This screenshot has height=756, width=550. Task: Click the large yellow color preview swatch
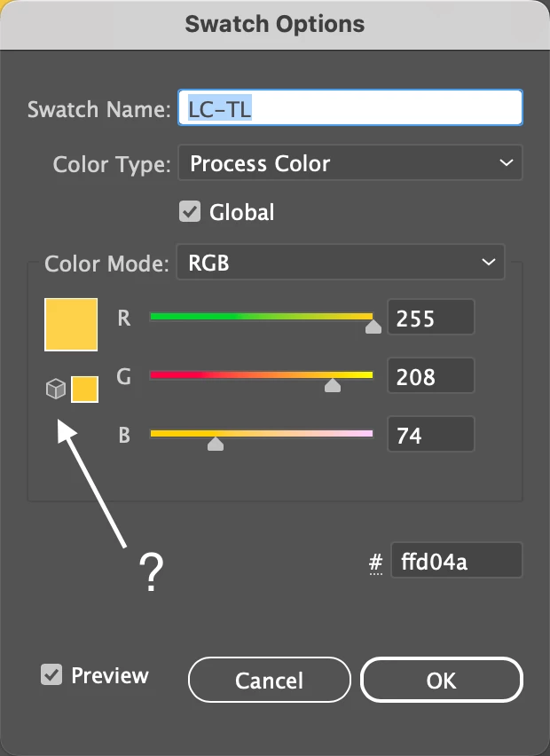[x=71, y=325]
